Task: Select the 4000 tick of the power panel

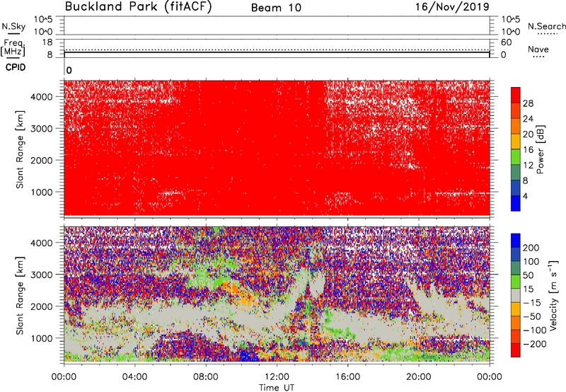Action: click(x=42, y=97)
